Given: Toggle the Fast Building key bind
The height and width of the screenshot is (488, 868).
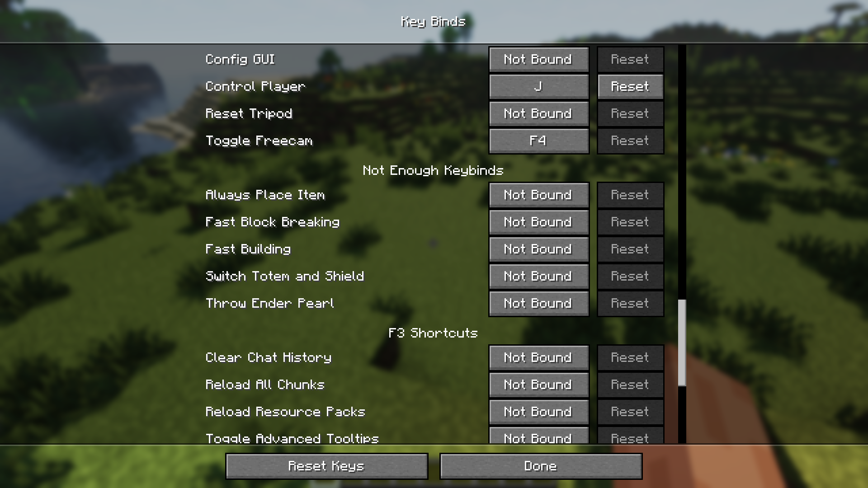Looking at the screenshot, I should click(x=538, y=249).
